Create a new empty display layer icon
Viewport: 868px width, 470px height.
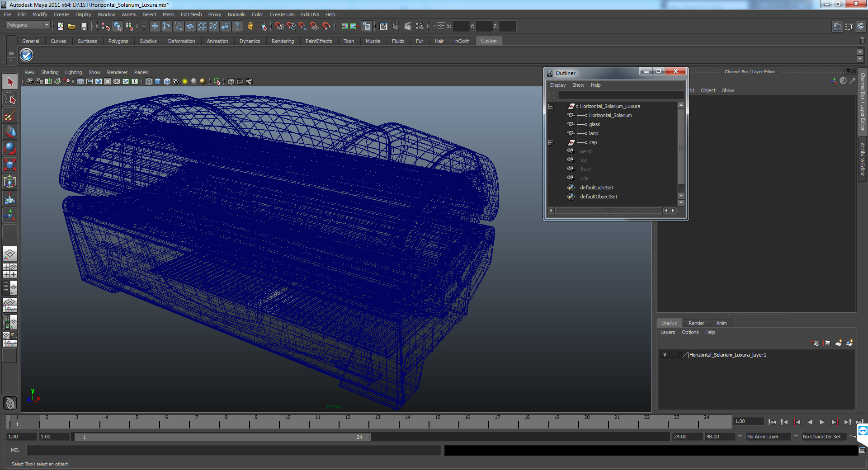point(838,343)
